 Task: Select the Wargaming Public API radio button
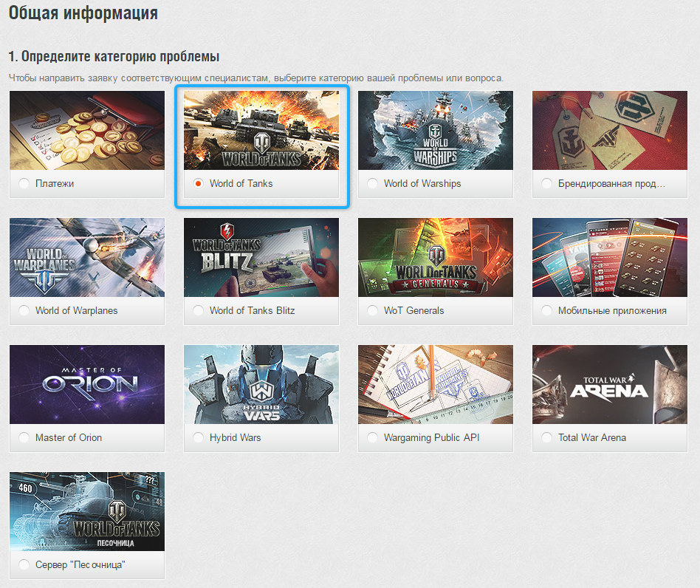(372, 437)
